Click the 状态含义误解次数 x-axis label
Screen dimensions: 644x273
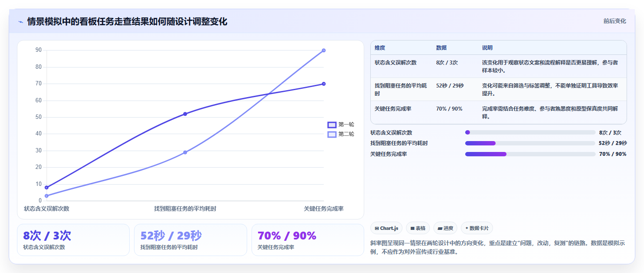pyautogui.click(x=47, y=209)
